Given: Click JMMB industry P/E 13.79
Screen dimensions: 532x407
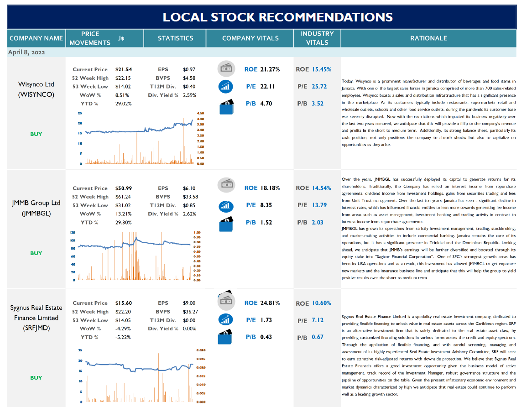Looking at the screenshot, I should point(319,205).
